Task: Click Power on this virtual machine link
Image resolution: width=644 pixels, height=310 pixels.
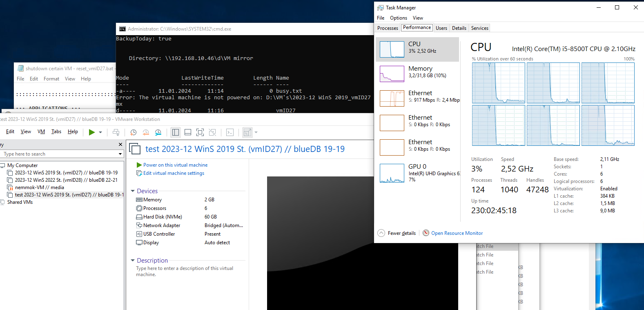Action: (175, 165)
